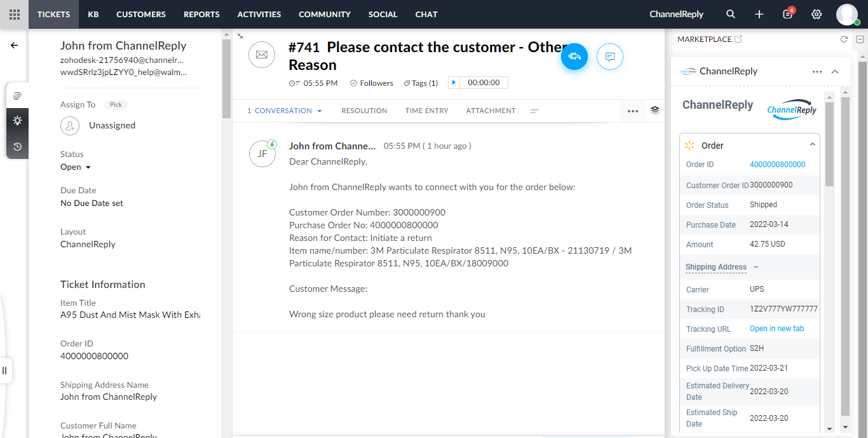This screenshot has width=868, height=438.
Task: Open Marketplace external link icon
Action: pos(738,39)
